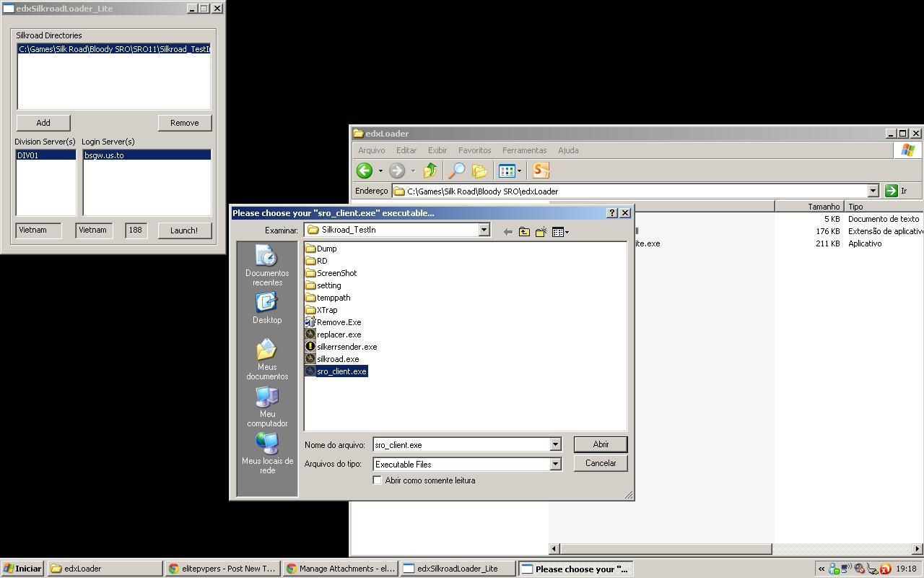Image resolution: width=924 pixels, height=578 pixels.
Task: Switch to elitepvpers Post New Thread taskbar item
Action: click(222, 569)
